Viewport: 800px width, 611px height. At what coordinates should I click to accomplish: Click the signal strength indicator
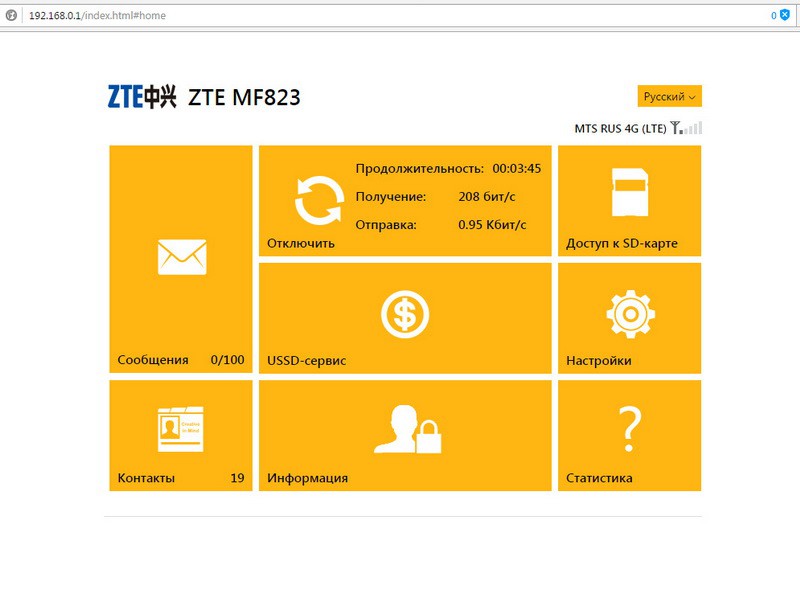click(x=686, y=128)
